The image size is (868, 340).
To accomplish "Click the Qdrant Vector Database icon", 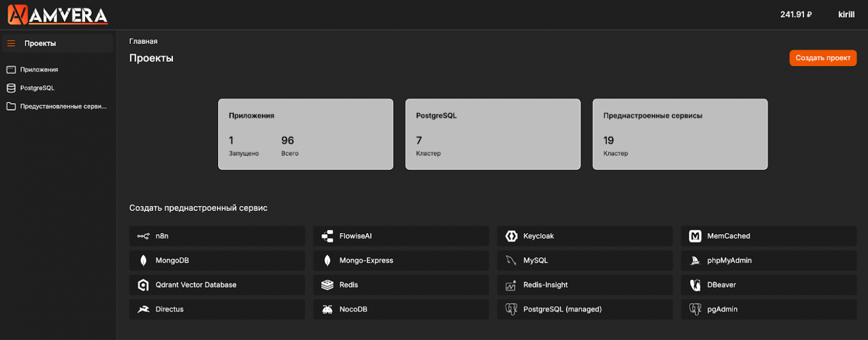I will (143, 285).
